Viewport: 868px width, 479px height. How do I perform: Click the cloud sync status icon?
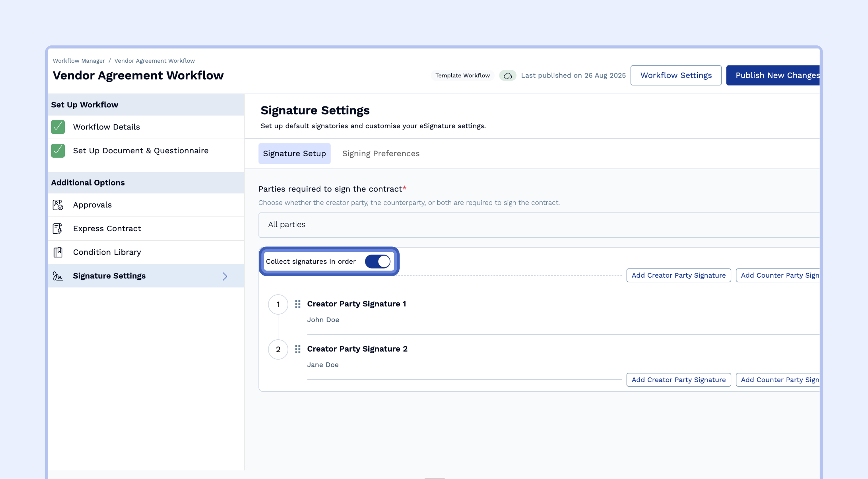pos(508,76)
